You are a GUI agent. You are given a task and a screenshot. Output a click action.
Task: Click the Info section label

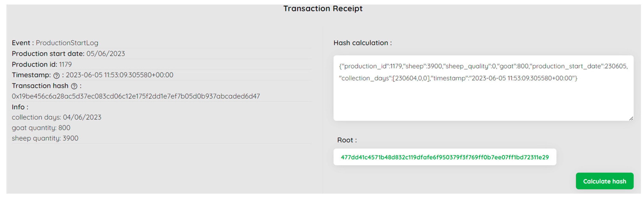coord(20,107)
